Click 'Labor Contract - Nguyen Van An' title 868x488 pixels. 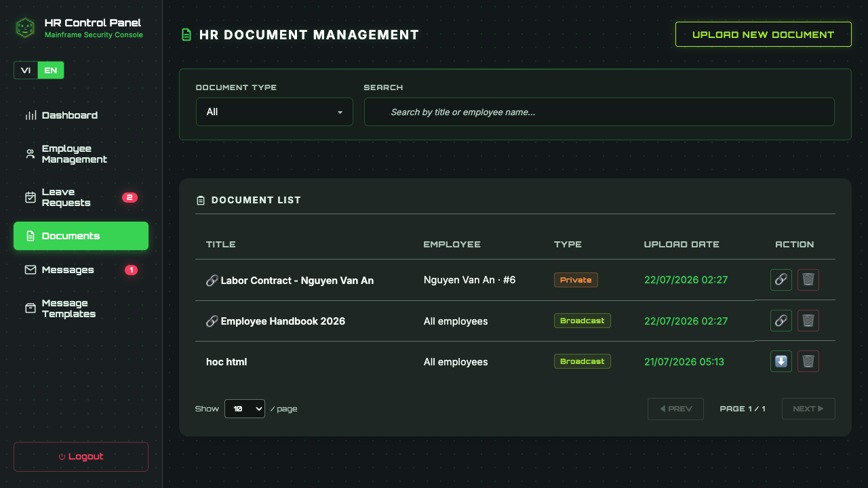pos(297,280)
